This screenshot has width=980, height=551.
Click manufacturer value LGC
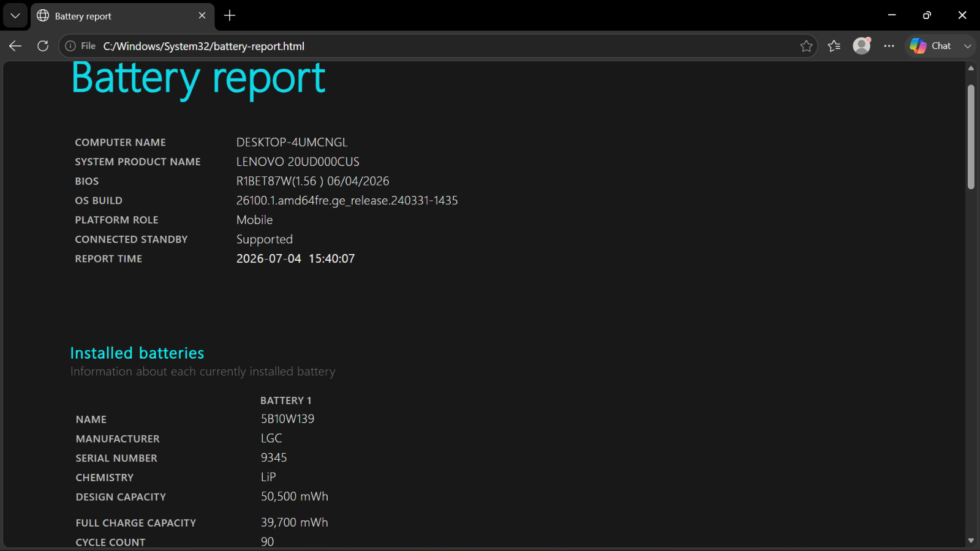271,438
